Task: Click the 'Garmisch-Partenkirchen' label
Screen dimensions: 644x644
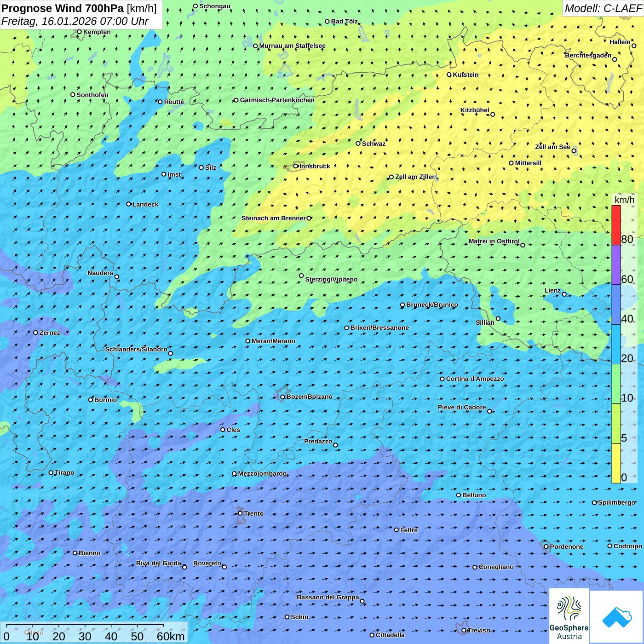Action: click(x=277, y=100)
